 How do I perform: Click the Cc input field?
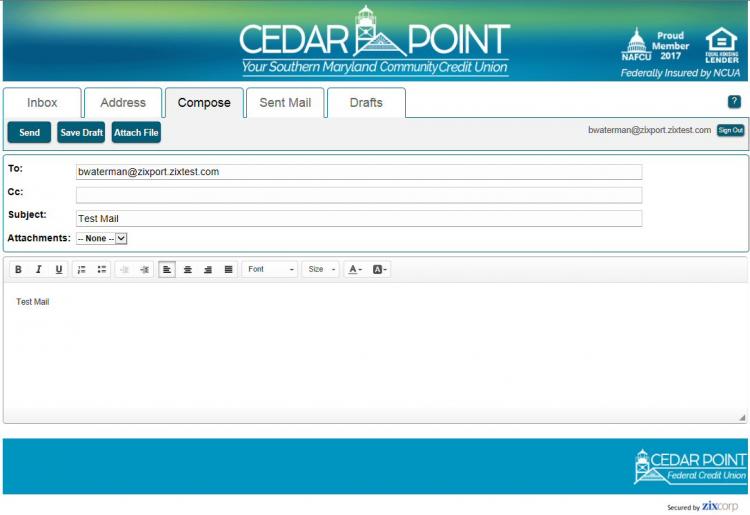pos(359,195)
